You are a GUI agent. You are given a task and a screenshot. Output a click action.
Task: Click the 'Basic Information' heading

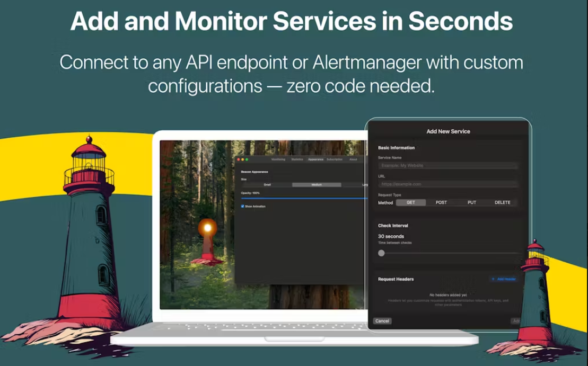point(396,148)
